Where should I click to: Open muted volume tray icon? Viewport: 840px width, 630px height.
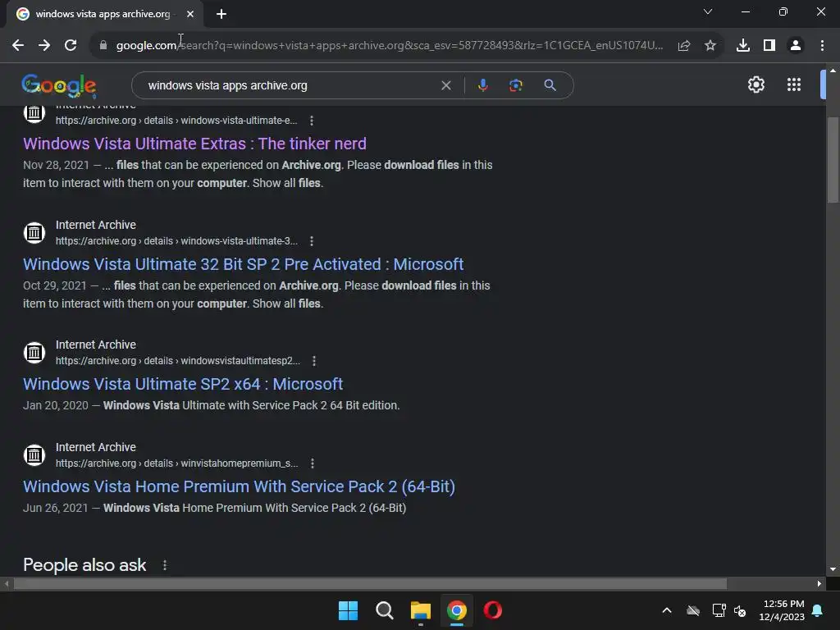[x=741, y=610]
